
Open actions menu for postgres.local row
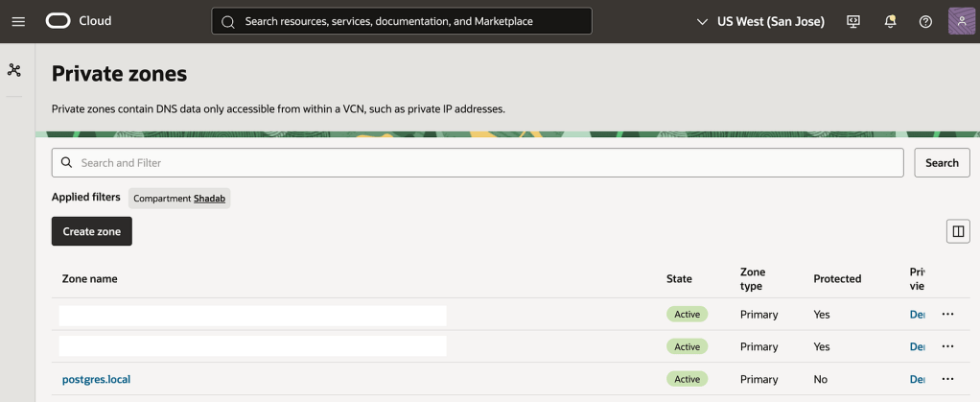(947, 379)
